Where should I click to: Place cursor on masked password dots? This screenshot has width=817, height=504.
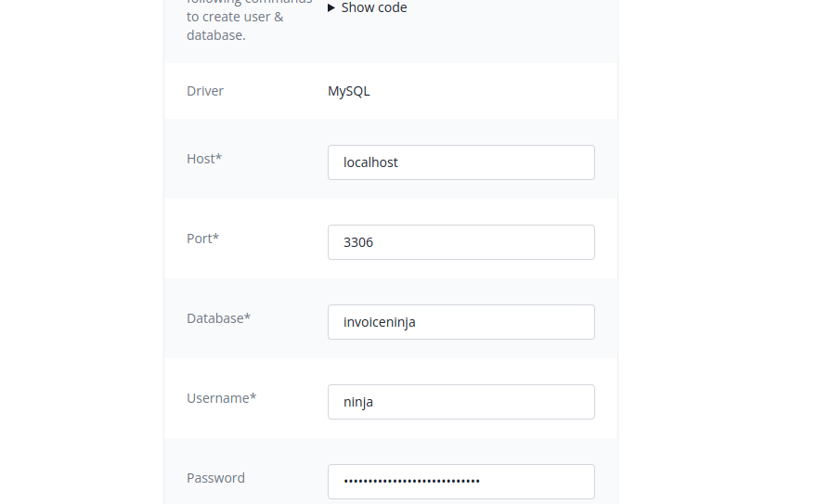tap(411, 482)
